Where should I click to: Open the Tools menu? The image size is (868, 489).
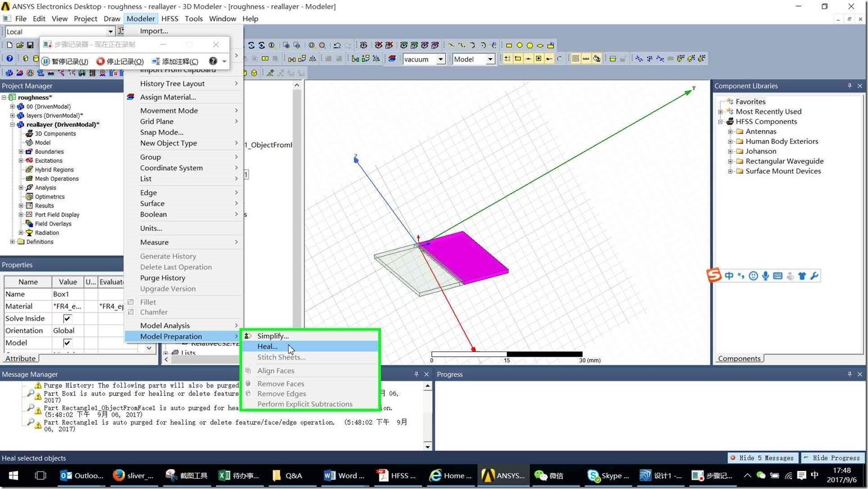(193, 19)
